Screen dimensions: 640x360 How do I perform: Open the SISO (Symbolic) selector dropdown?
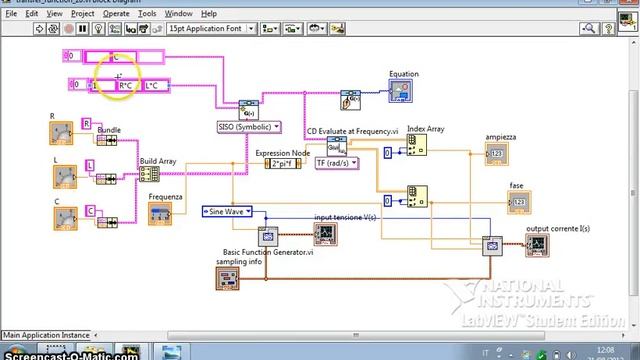point(249,127)
